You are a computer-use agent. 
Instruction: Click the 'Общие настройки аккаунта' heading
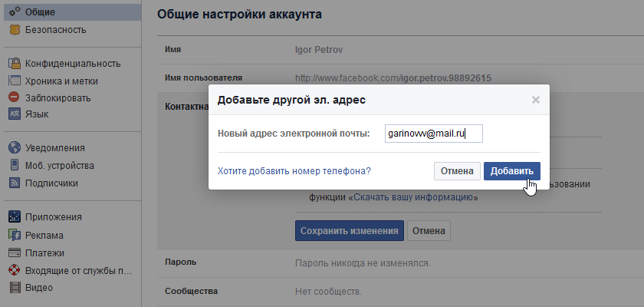239,15
